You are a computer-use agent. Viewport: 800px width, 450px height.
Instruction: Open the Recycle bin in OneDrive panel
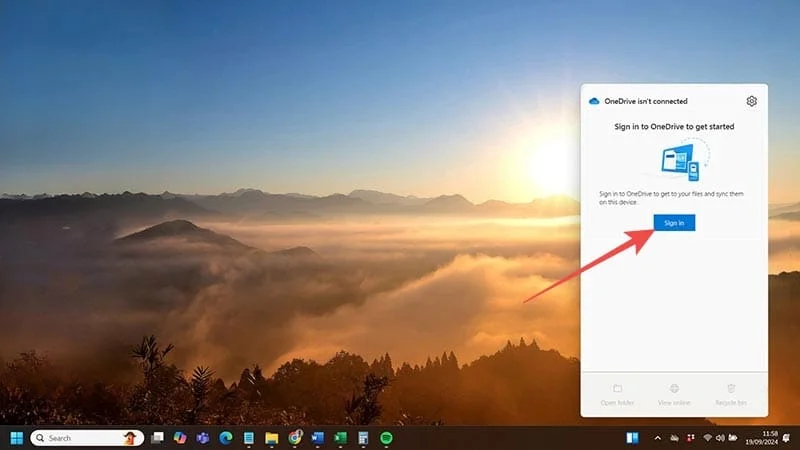[x=731, y=395]
